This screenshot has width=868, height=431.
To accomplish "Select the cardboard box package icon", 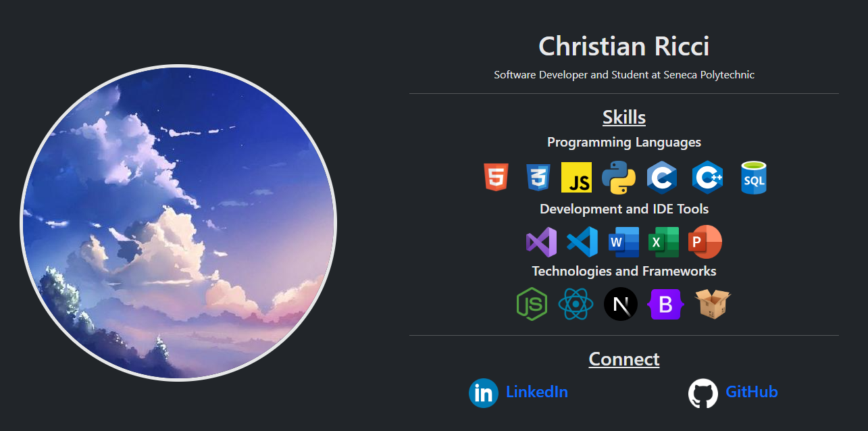I will tap(713, 304).
